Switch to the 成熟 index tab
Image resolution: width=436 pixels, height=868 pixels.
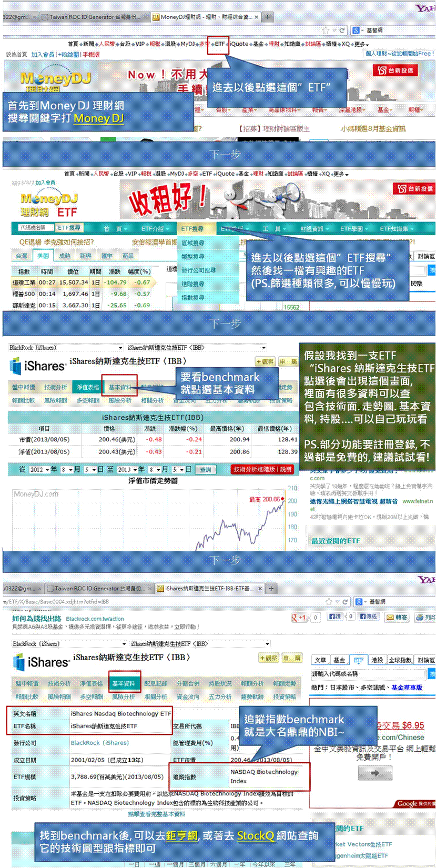coord(64,256)
